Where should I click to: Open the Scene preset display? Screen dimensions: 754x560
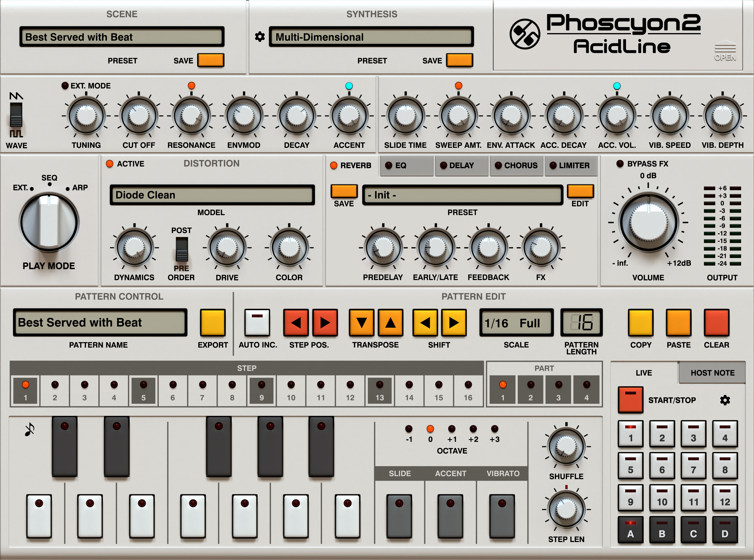[122, 37]
